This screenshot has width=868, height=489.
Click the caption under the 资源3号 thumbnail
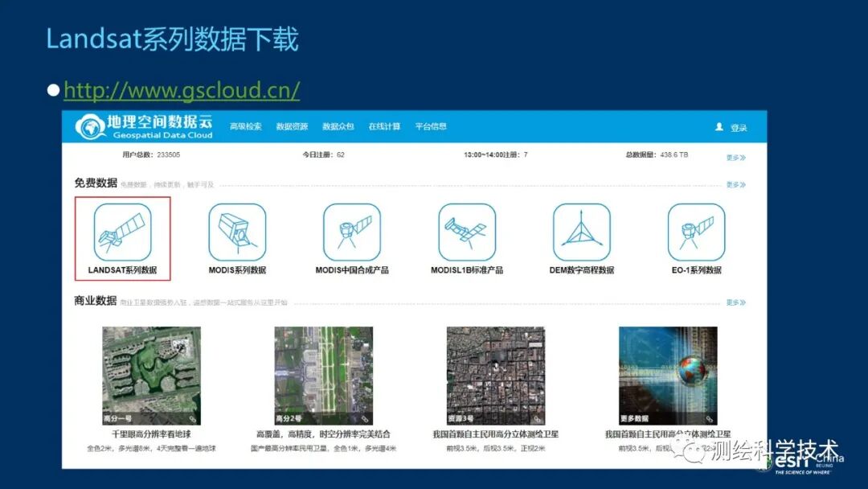(495, 434)
